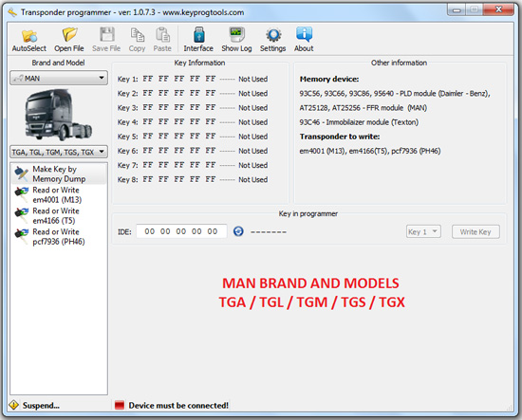This screenshot has width=522, height=420.
Task: Click 'em4001 (M13), em4166(T5), pcf7936' line
Action: 370,151
